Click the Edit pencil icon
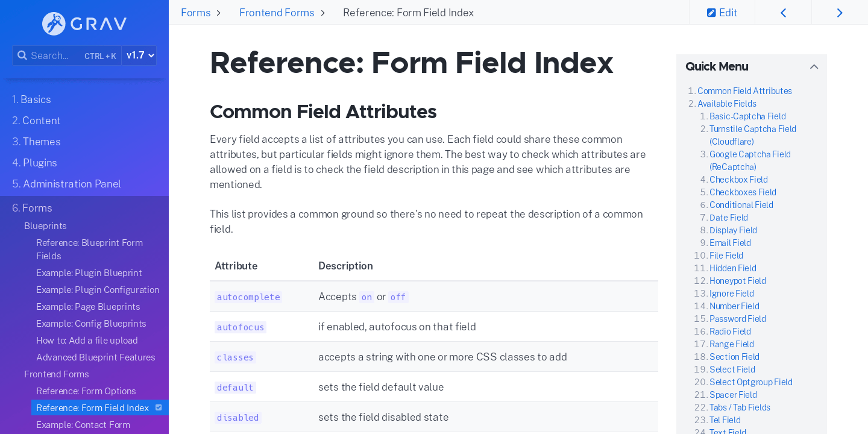The height and width of the screenshot is (434, 868). pos(711,13)
